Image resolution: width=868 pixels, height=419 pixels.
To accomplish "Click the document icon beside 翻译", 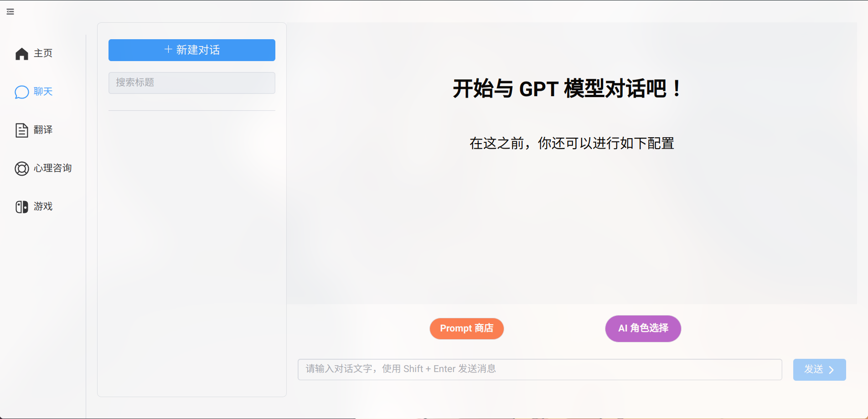I will click(21, 130).
